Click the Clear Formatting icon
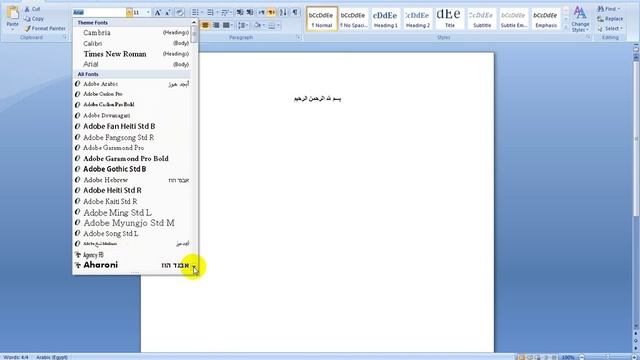The height and width of the screenshot is (360, 640). click(x=180, y=13)
